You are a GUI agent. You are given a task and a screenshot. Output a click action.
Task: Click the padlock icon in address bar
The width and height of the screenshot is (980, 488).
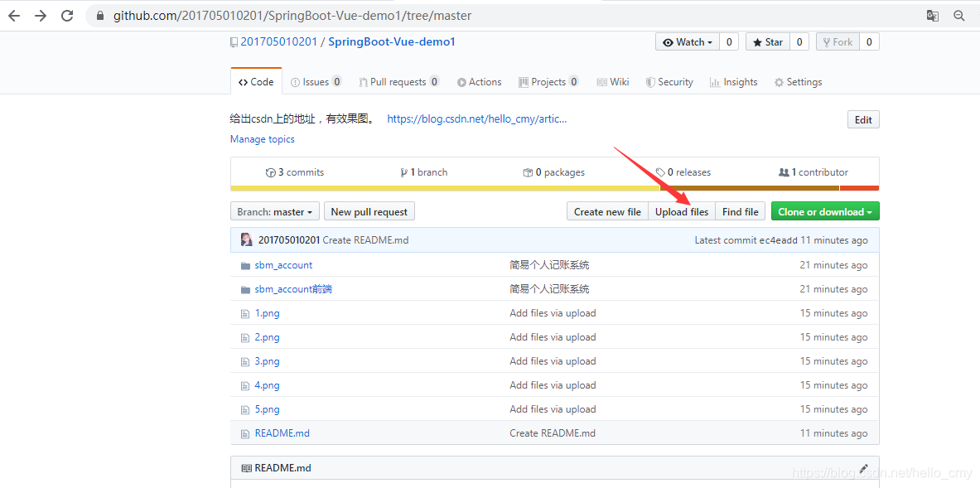99,17
